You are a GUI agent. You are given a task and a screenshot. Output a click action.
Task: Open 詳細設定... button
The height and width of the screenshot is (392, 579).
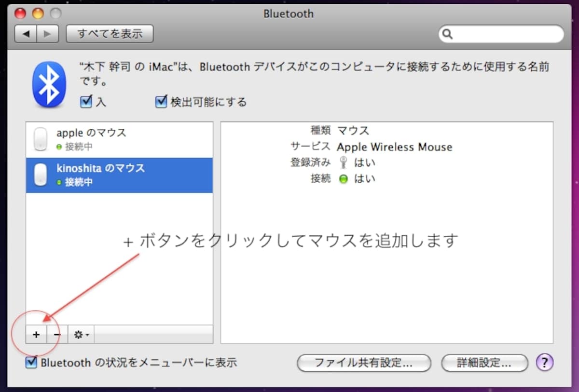tap(485, 363)
